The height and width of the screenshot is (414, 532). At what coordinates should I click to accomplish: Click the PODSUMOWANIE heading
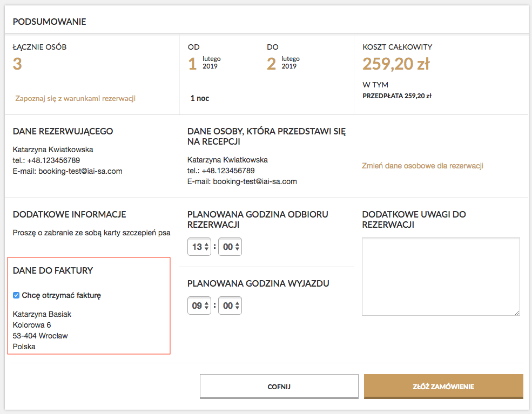[50, 22]
